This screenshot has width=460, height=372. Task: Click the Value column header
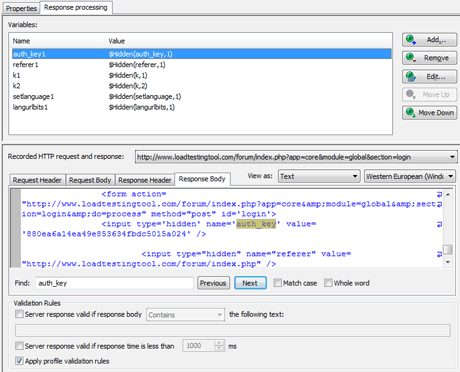pyautogui.click(x=248, y=41)
